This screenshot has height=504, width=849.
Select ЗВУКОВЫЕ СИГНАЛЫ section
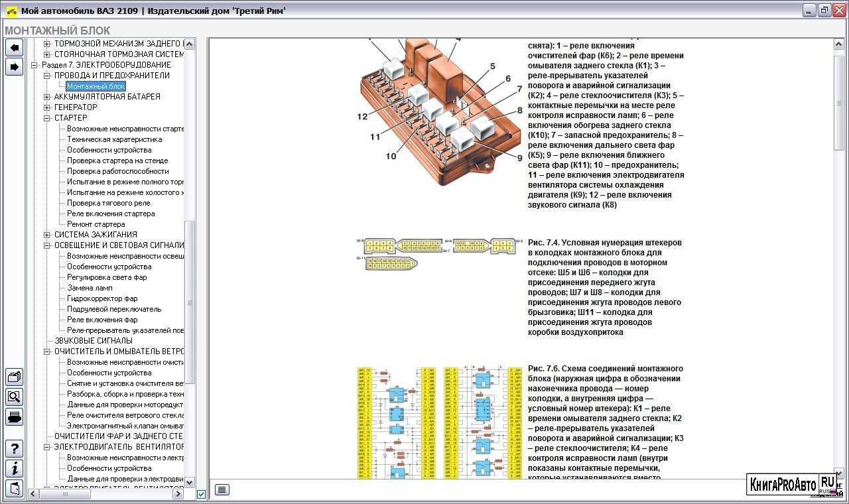94,341
